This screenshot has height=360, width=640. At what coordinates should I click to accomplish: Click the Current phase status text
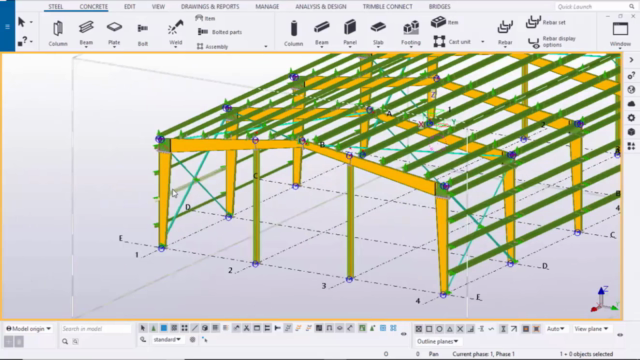(483, 354)
